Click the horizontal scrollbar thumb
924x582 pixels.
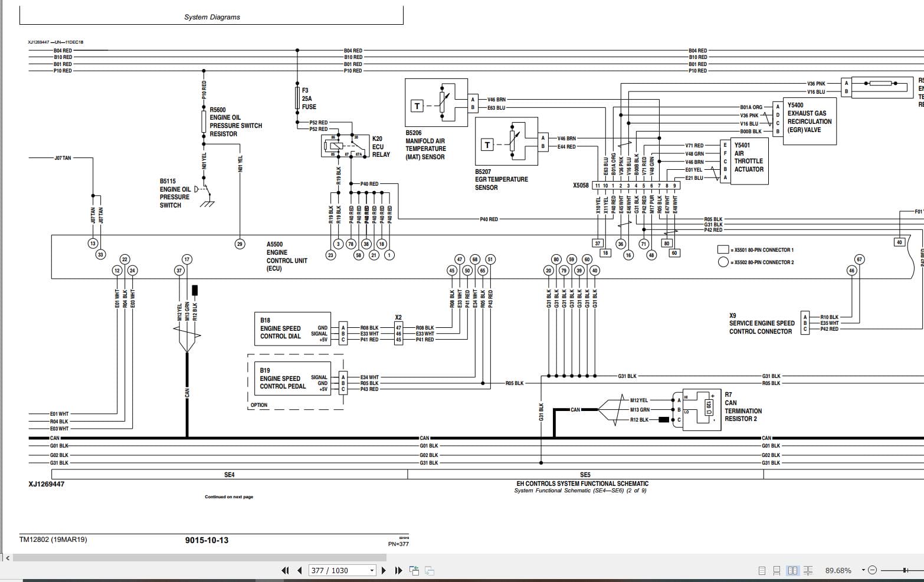201,558
